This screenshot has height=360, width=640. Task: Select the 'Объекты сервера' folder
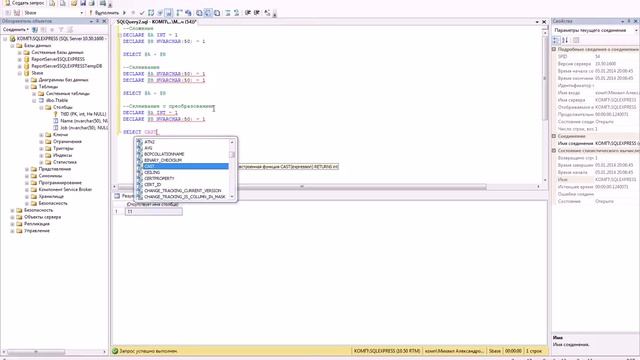(42, 217)
